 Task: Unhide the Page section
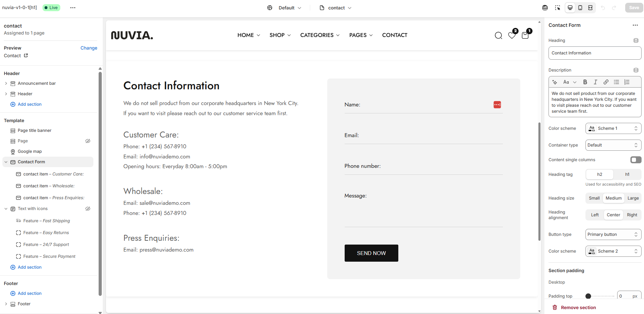point(88,141)
